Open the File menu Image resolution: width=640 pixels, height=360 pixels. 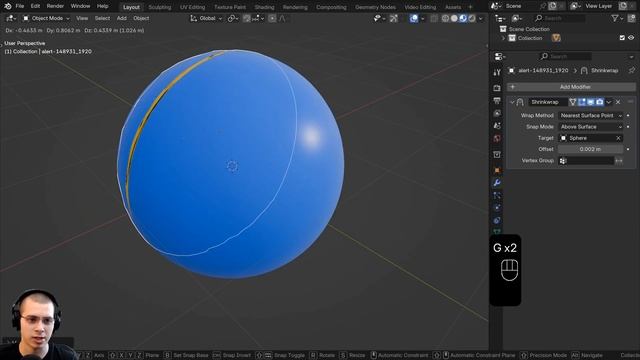pos(20,6)
